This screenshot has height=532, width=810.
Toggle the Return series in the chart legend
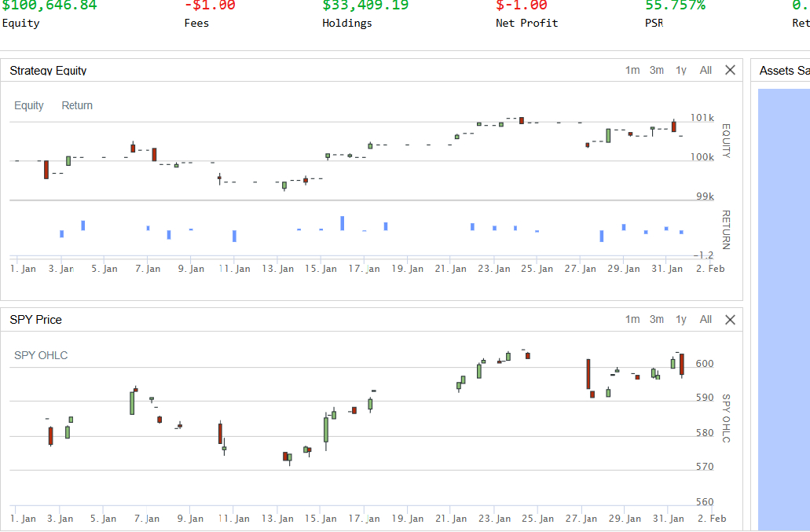(77, 105)
